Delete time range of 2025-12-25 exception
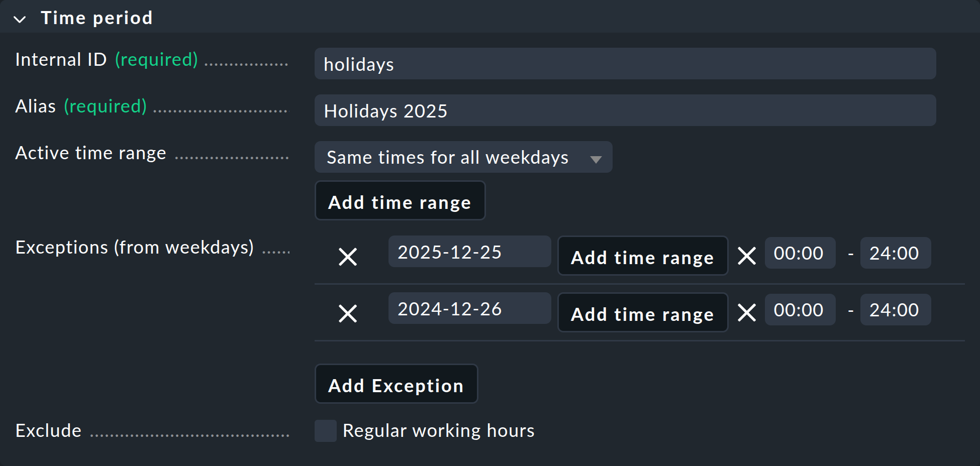980x466 pixels. [x=747, y=256]
